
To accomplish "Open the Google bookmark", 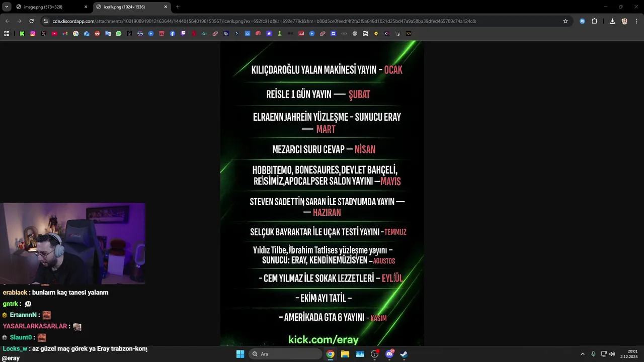I will (x=76, y=34).
